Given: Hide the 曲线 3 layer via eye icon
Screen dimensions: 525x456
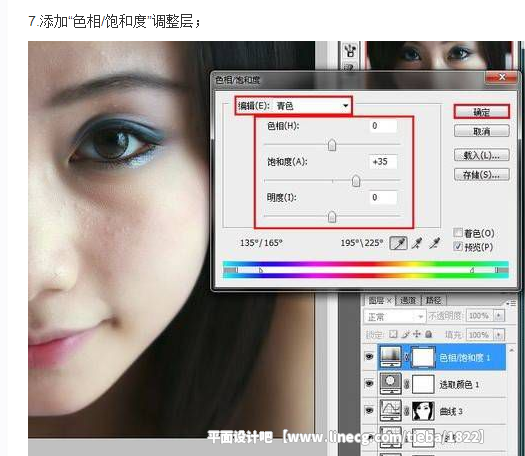Looking at the screenshot, I should tap(369, 410).
